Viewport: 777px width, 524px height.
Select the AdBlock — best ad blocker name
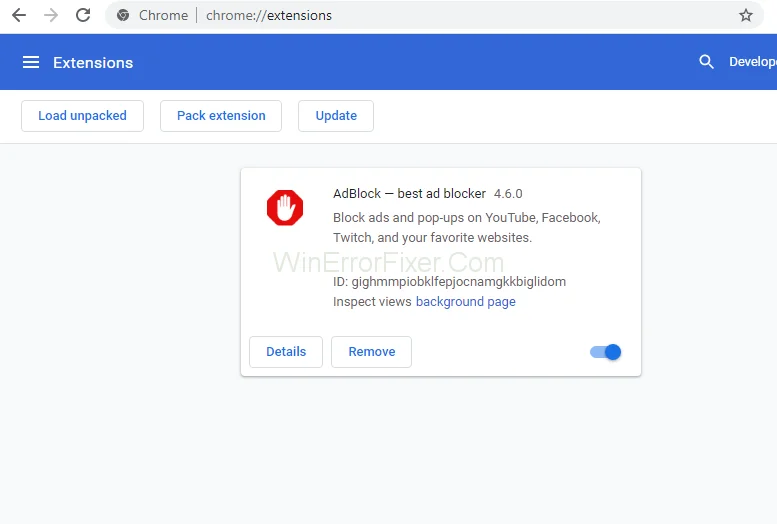click(x=409, y=193)
